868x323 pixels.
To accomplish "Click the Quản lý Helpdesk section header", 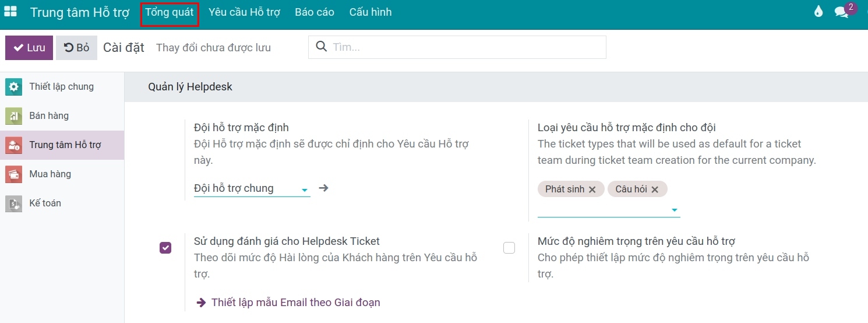I will [x=190, y=87].
